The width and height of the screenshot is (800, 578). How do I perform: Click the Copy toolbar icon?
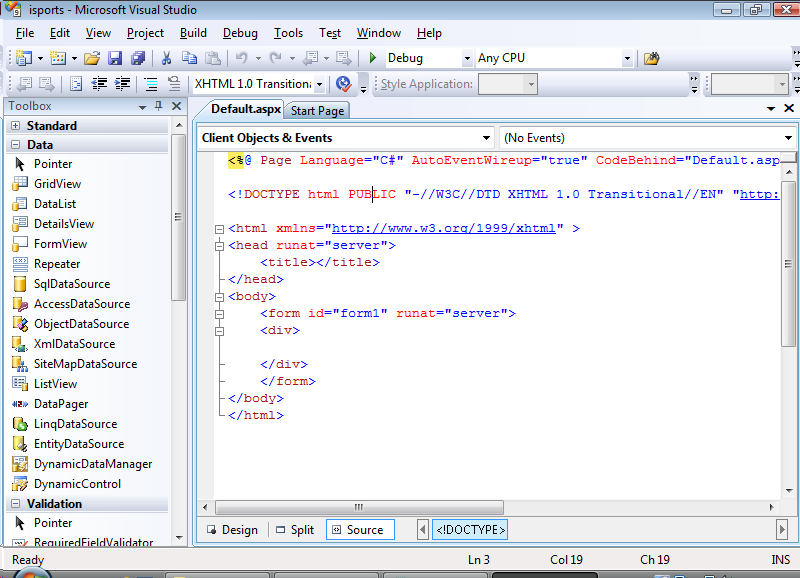point(189,58)
